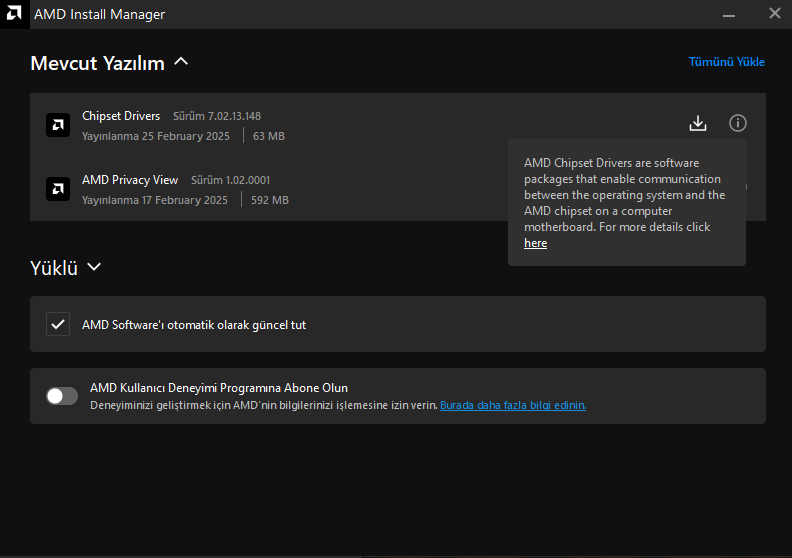Click the Mevcut Yazılım heading
Screen dimensions: 792x558
pyautogui.click(x=97, y=63)
